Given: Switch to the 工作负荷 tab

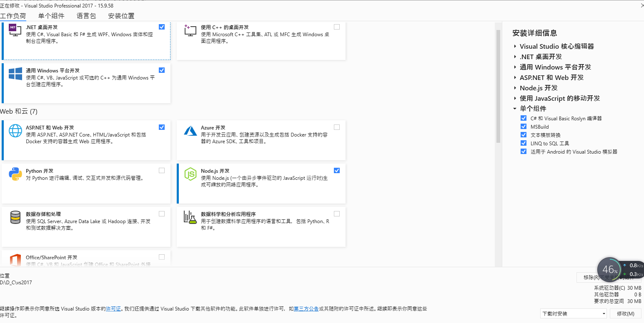Looking at the screenshot, I should 13,16.
